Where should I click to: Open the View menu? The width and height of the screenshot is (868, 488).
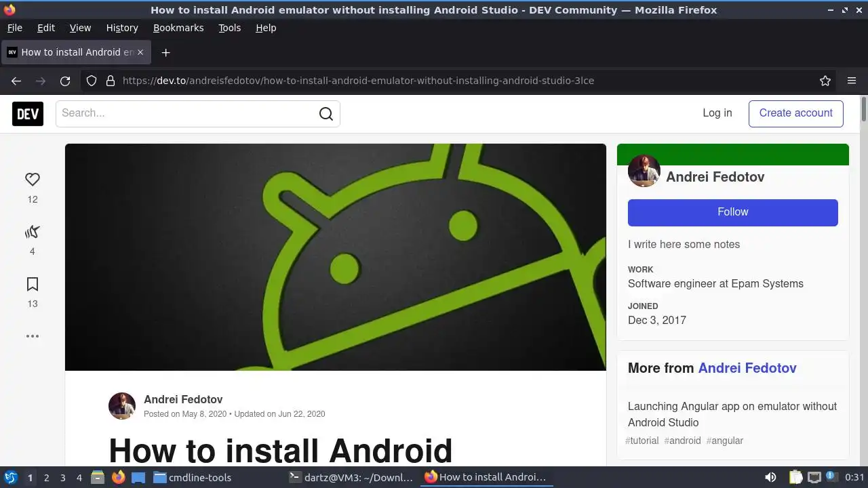tap(80, 28)
